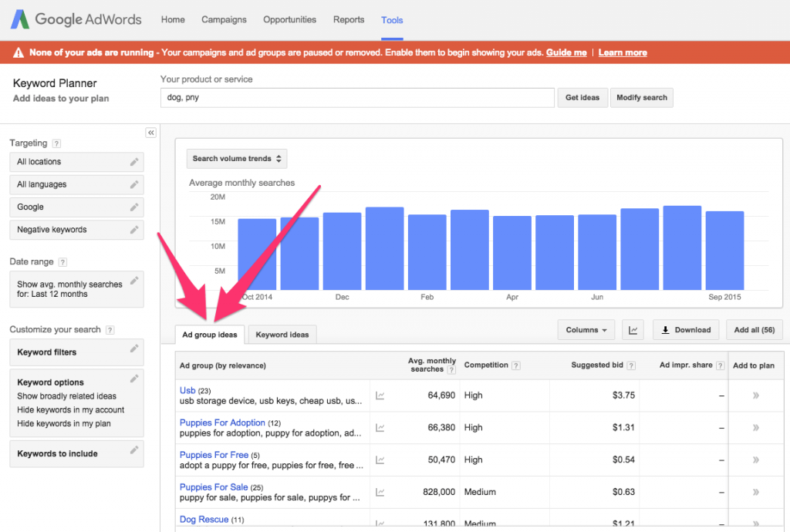Open Date range help question mark
Image resolution: width=790 pixels, height=532 pixels.
(x=62, y=262)
